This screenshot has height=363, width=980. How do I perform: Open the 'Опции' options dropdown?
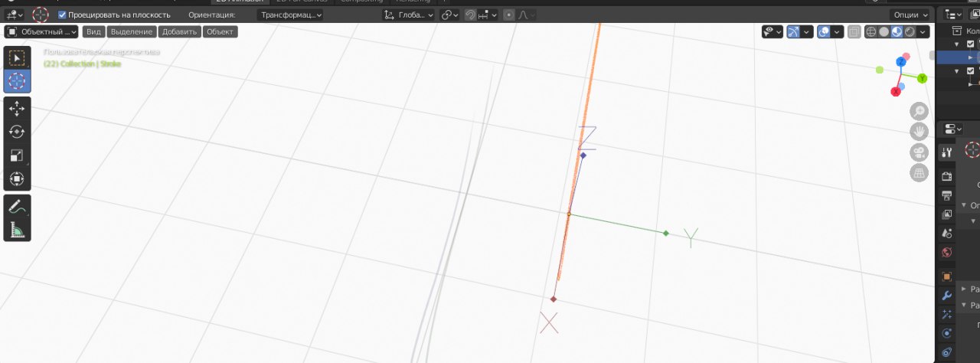point(910,15)
